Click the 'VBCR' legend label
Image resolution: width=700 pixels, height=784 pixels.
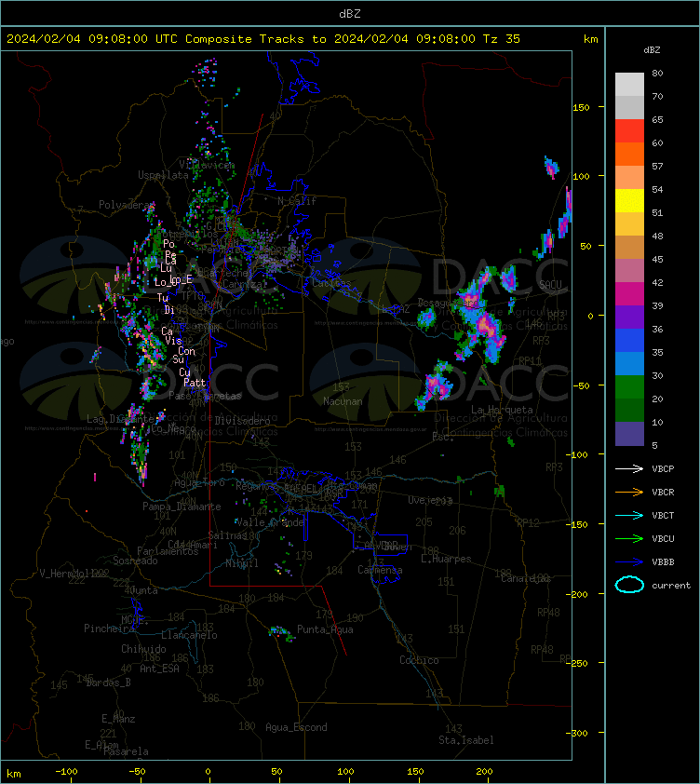(663, 492)
